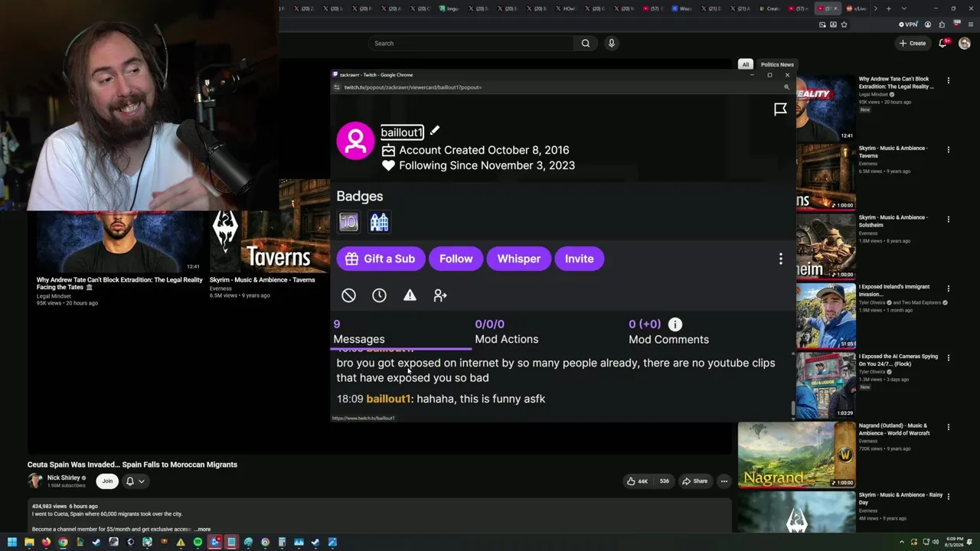This screenshot has width=980, height=551.
Task: Open options menu for Ireland's Immigrant Invasion video
Action: pyautogui.click(x=948, y=289)
